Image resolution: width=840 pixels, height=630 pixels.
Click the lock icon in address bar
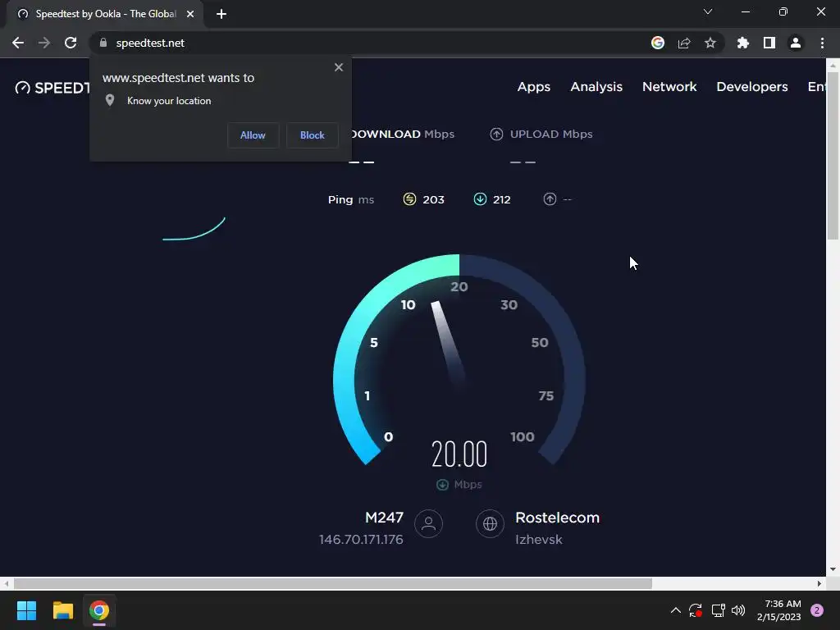pos(103,43)
